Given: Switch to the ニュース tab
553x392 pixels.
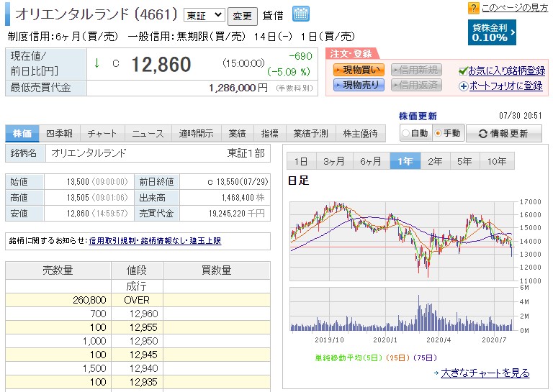Looking at the screenshot, I should pyautogui.click(x=148, y=134).
